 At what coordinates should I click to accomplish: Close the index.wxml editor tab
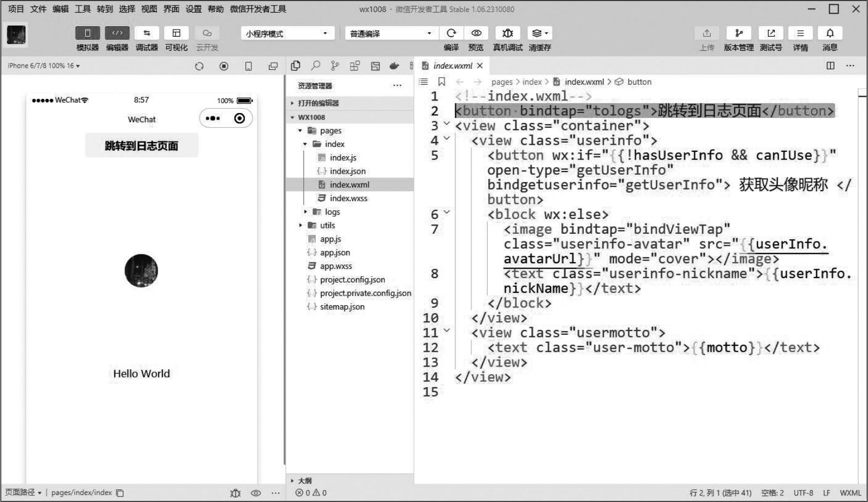tap(480, 66)
